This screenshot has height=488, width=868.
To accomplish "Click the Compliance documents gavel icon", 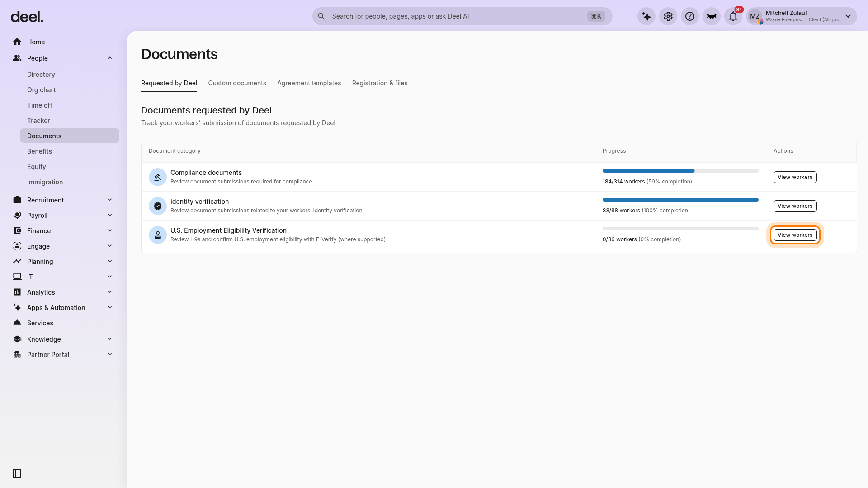I will 158,177.
